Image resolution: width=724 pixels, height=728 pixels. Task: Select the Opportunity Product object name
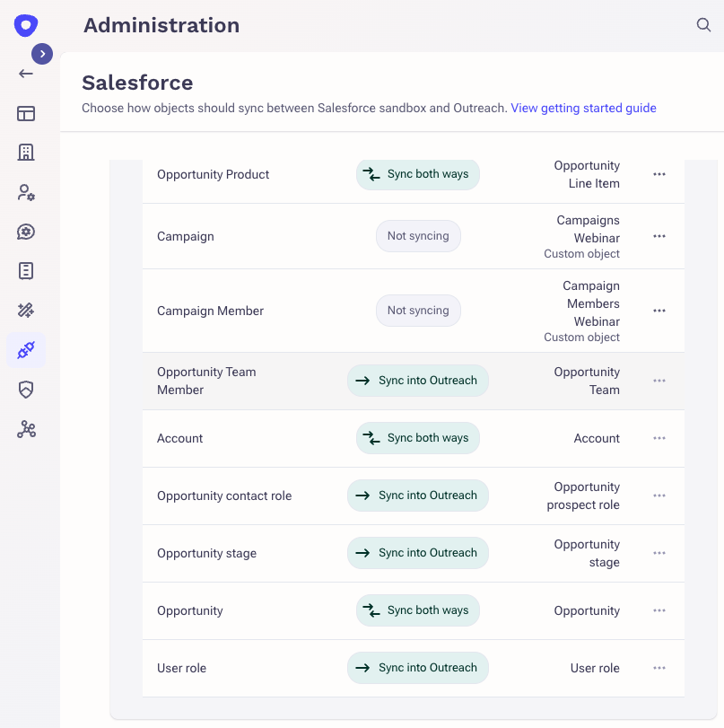pyautogui.click(x=213, y=174)
